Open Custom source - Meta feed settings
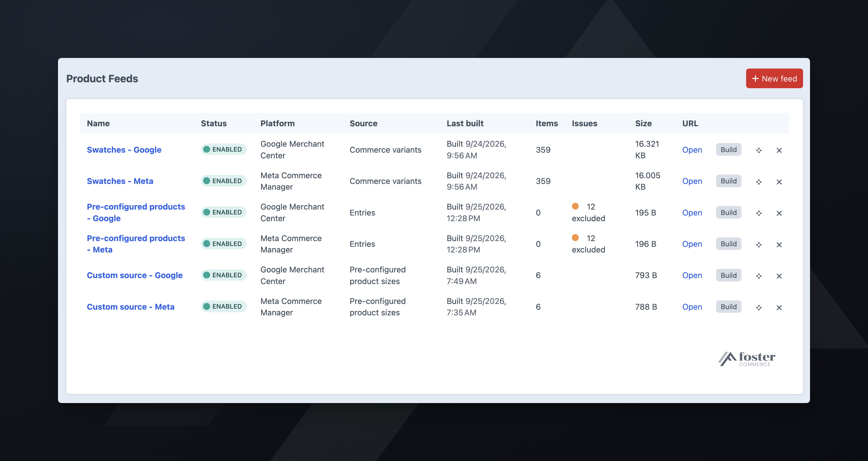 [131, 307]
